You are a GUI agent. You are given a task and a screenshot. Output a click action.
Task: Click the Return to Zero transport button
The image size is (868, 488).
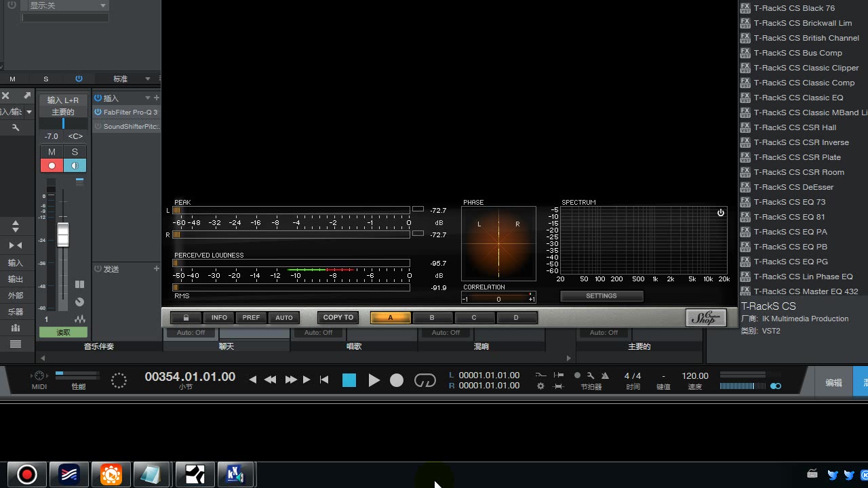click(x=324, y=380)
